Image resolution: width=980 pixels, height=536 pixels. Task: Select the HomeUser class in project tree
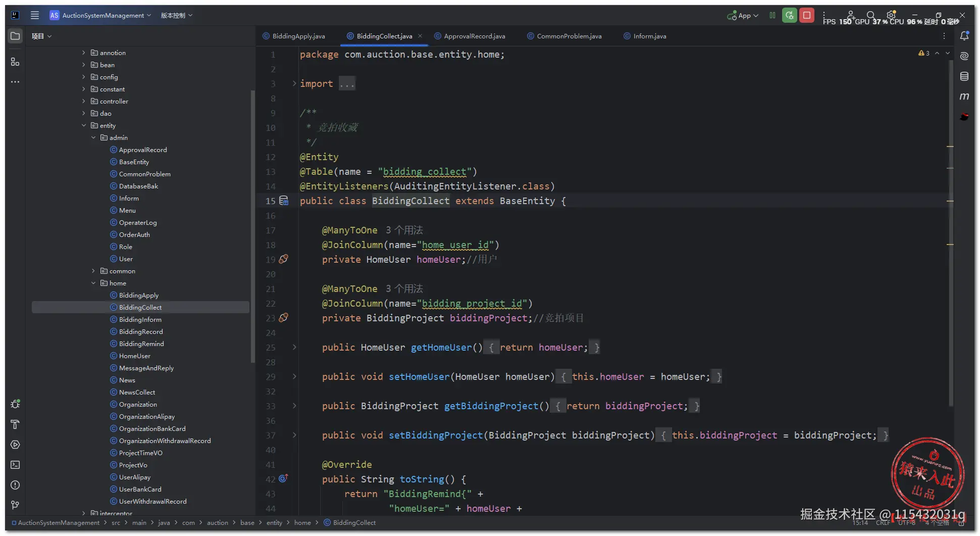[x=134, y=356]
